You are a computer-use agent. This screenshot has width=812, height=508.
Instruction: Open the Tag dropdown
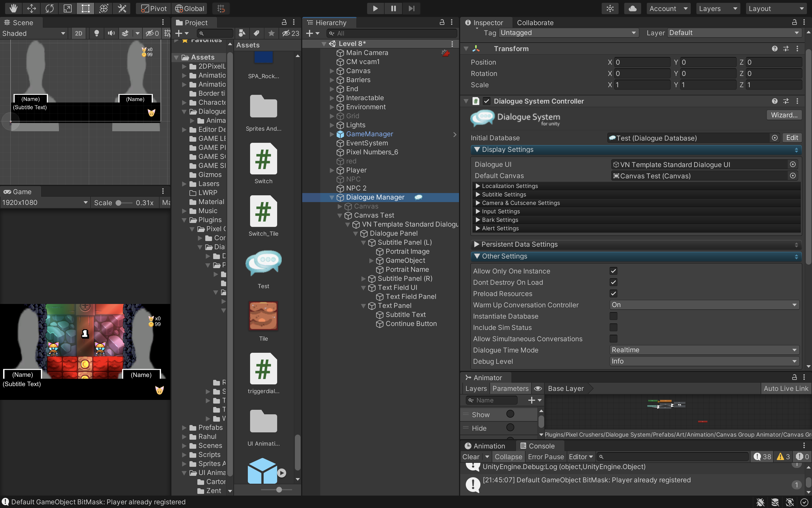click(x=568, y=32)
